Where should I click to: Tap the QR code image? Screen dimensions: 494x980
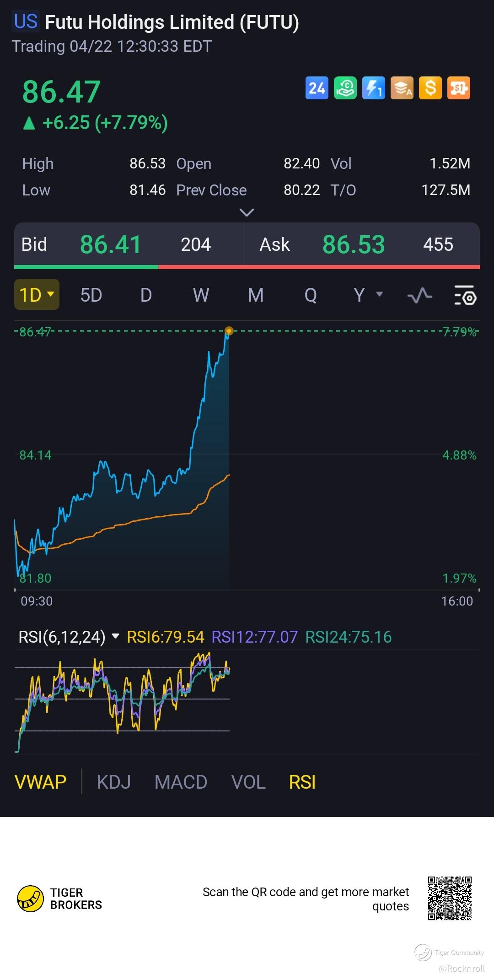click(450, 898)
